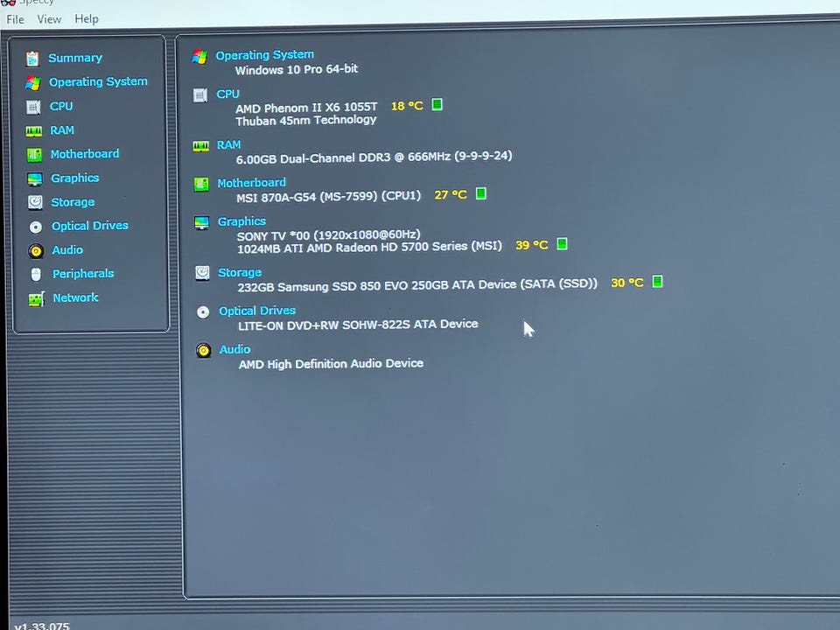Screen dimensions: 840x630
Task: Click AMD Phenom II X6 1055T text
Action: (x=306, y=108)
